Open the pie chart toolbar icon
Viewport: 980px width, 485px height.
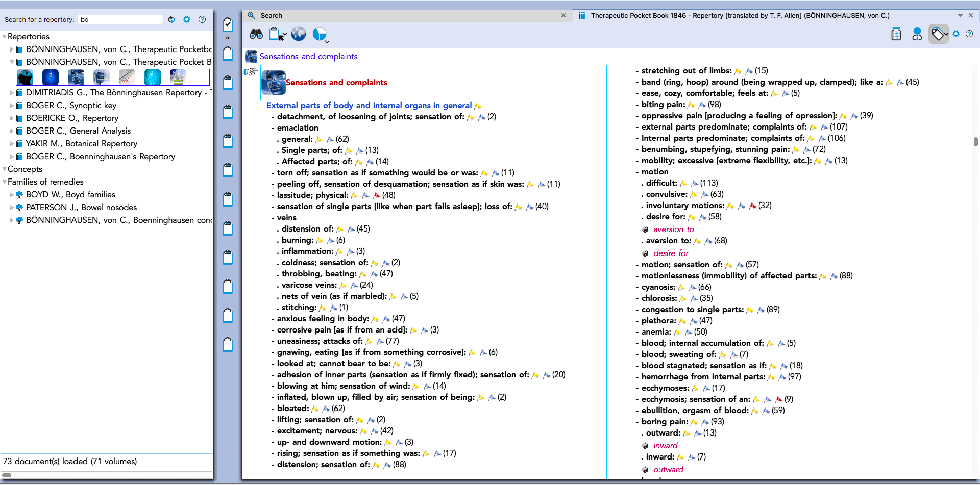pyautogui.click(x=320, y=34)
